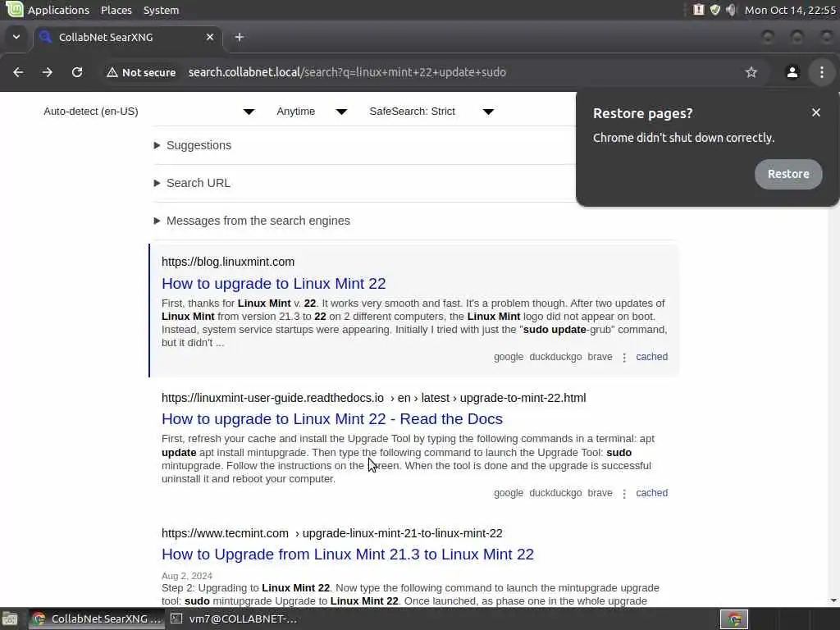The height and width of the screenshot is (630, 840).
Task: Open the Chrome three-dot menu
Action: [x=822, y=72]
